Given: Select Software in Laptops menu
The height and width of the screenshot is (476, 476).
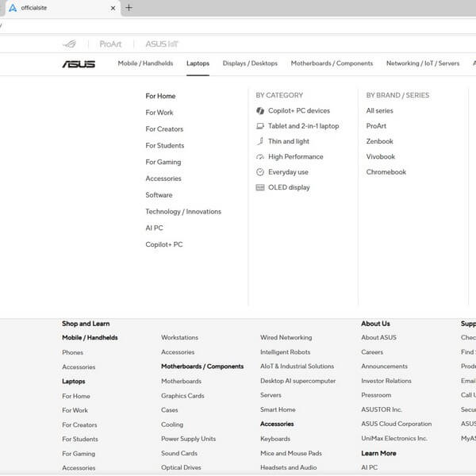Looking at the screenshot, I should [x=159, y=195].
